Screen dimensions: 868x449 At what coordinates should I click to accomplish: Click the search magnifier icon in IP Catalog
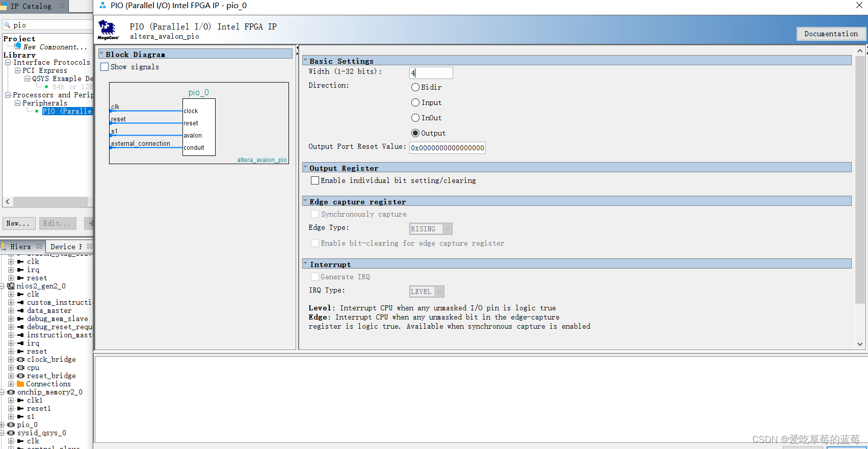click(7, 24)
